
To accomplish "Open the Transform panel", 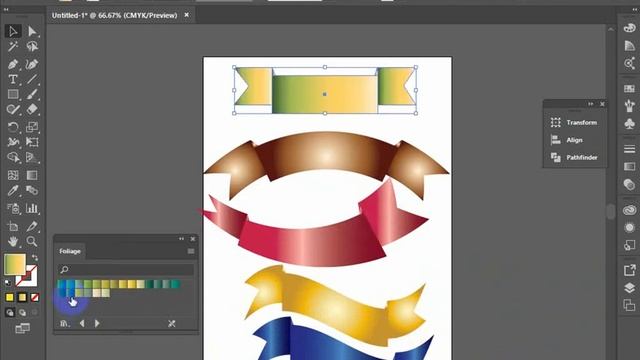I will pyautogui.click(x=574, y=122).
